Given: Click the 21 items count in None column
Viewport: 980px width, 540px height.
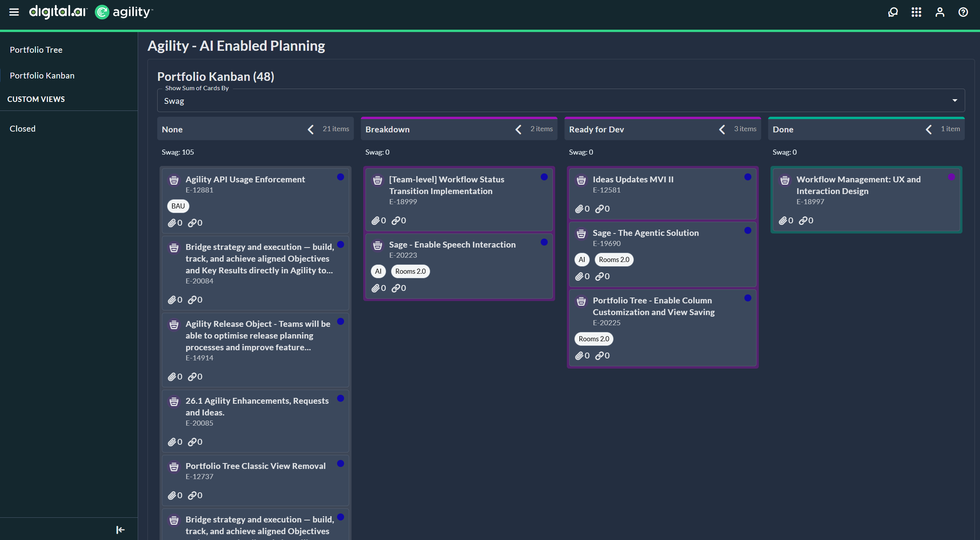Looking at the screenshot, I should pos(336,129).
